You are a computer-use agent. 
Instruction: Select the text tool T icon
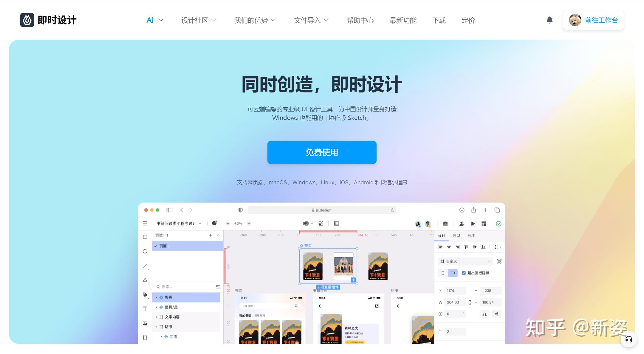tap(145, 309)
